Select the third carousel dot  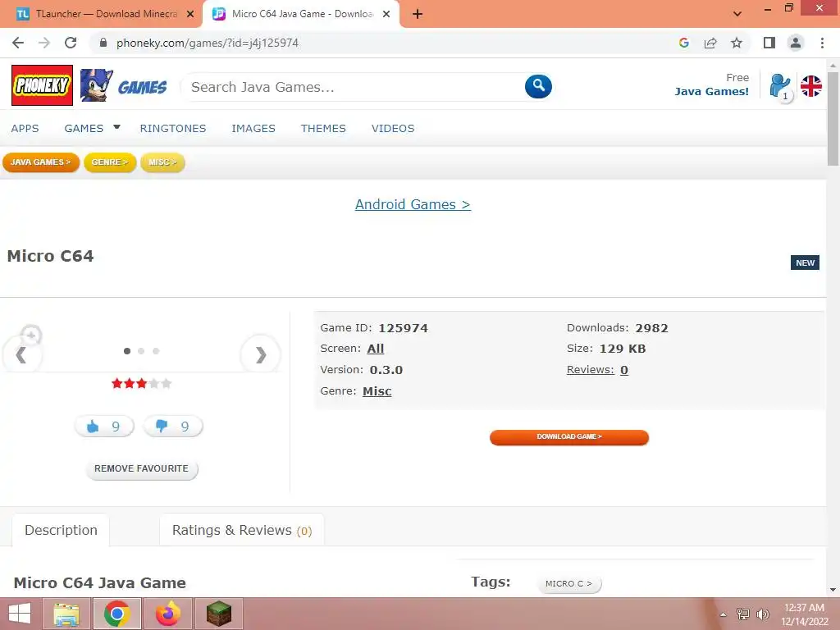[x=156, y=351]
